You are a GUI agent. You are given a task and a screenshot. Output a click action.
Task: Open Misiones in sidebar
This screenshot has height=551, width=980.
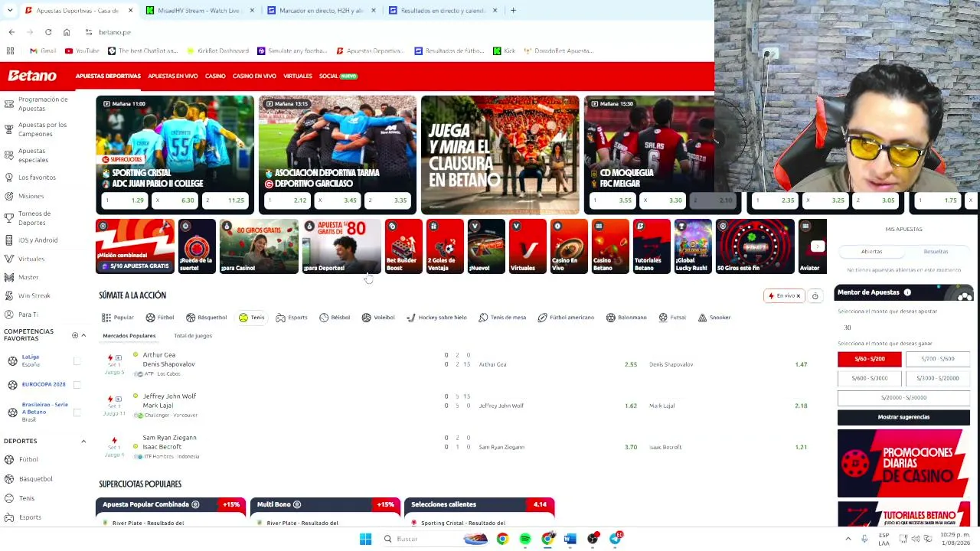tap(31, 197)
